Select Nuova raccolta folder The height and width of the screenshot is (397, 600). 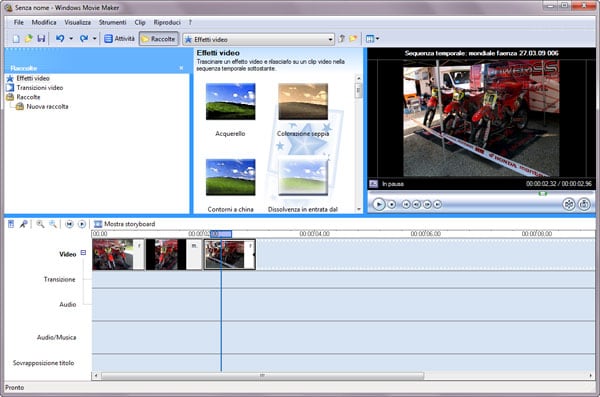point(42,106)
